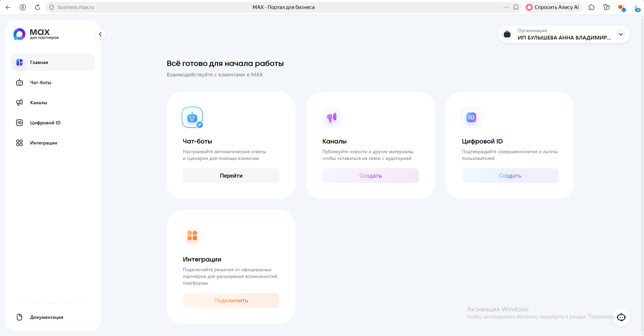Viewport: 644px width, 336px height.
Task: Go back with the browser back arrow
Action: pos(8,7)
